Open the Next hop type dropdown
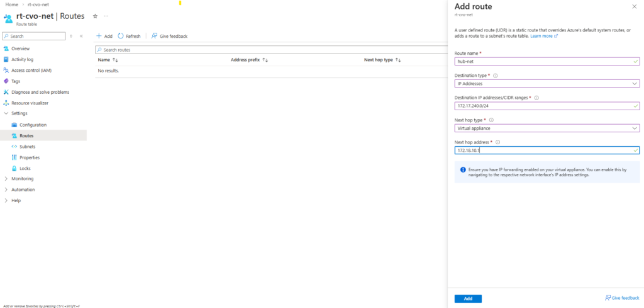The width and height of the screenshot is (644, 308). pos(547,128)
